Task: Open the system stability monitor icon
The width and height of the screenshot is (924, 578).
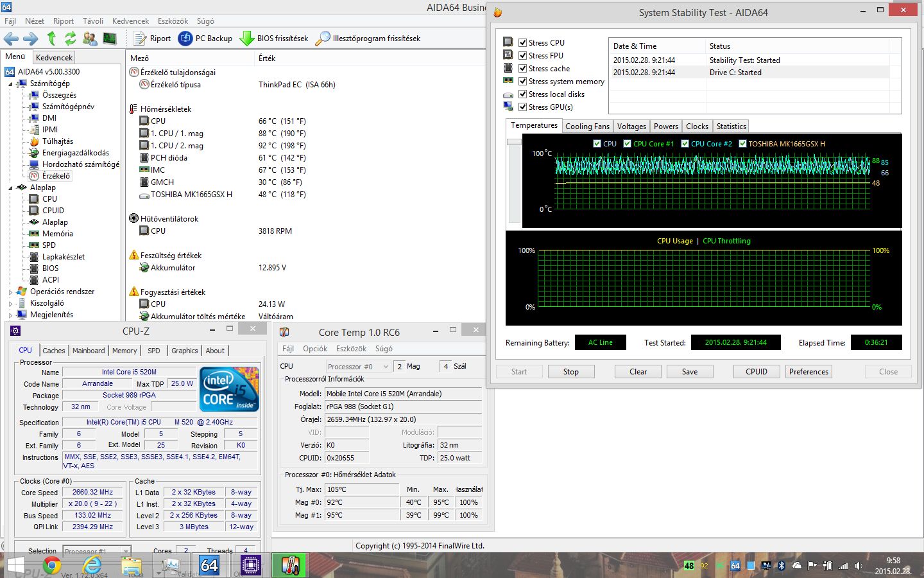Action: coord(110,39)
